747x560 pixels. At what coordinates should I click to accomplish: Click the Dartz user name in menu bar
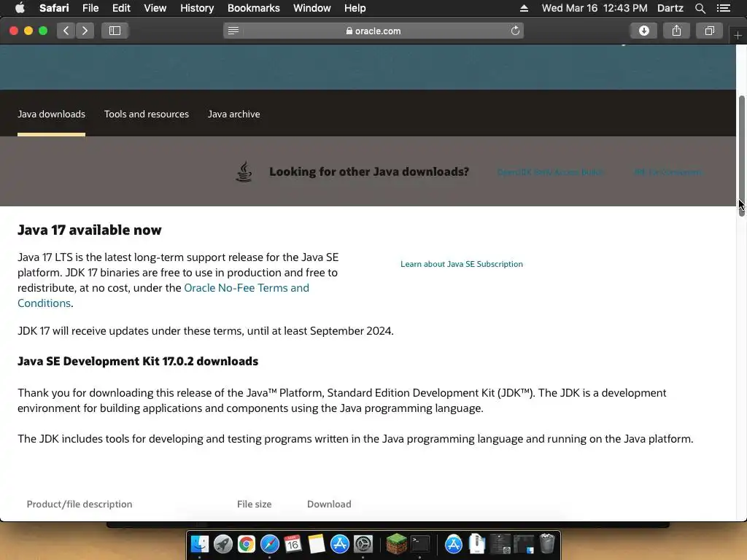pos(670,8)
